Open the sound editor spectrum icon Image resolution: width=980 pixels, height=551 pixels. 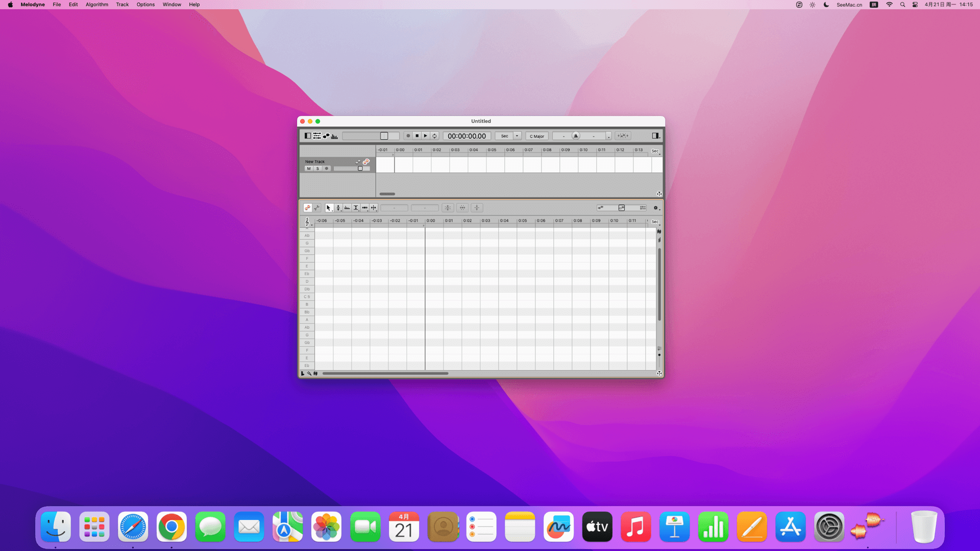(335, 136)
